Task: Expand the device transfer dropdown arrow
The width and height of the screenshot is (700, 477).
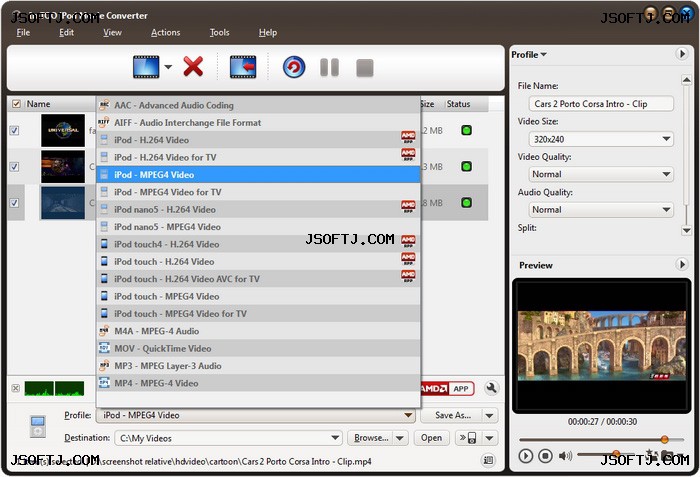Action: 490,438
